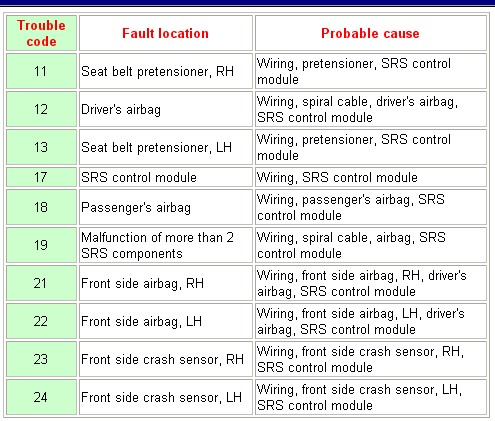Viewport: 495px width, 421px height.
Task: Click Wiring, SRS control module cause cell
Action: tap(371, 177)
